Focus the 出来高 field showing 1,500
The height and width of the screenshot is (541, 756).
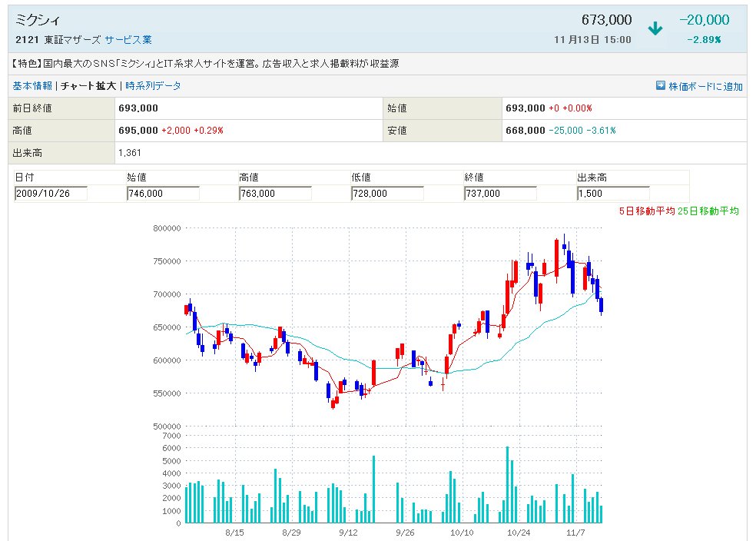pos(612,194)
